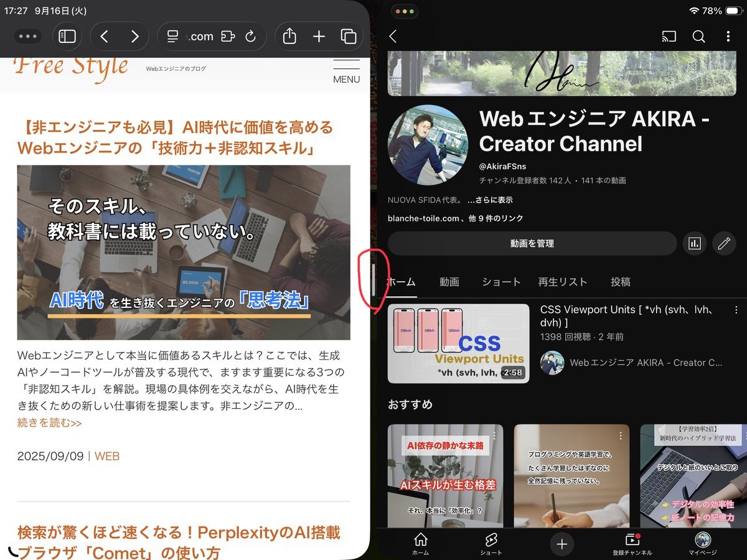Open the blog MENU hamburger
Viewport: 747px width, 560px height.
coord(346,70)
